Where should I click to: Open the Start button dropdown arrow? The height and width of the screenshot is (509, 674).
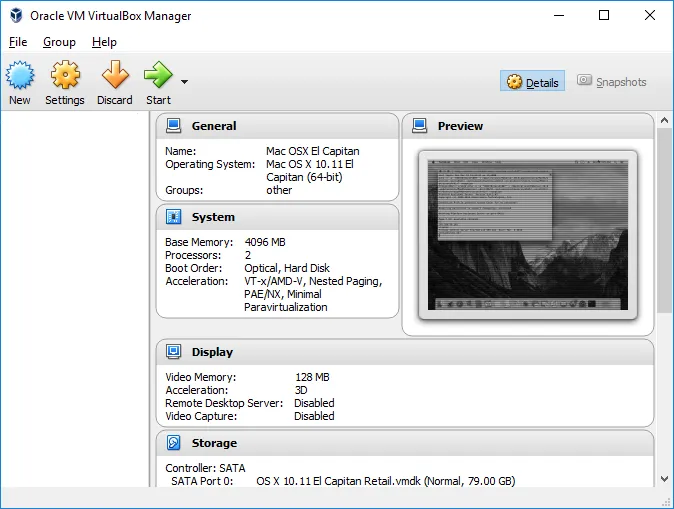coord(184,82)
